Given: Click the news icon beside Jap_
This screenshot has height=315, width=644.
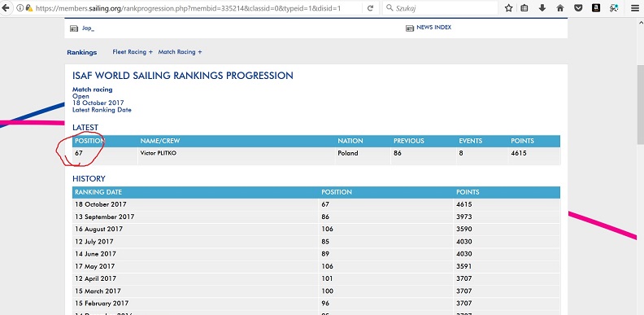Looking at the screenshot, I should 74,28.
